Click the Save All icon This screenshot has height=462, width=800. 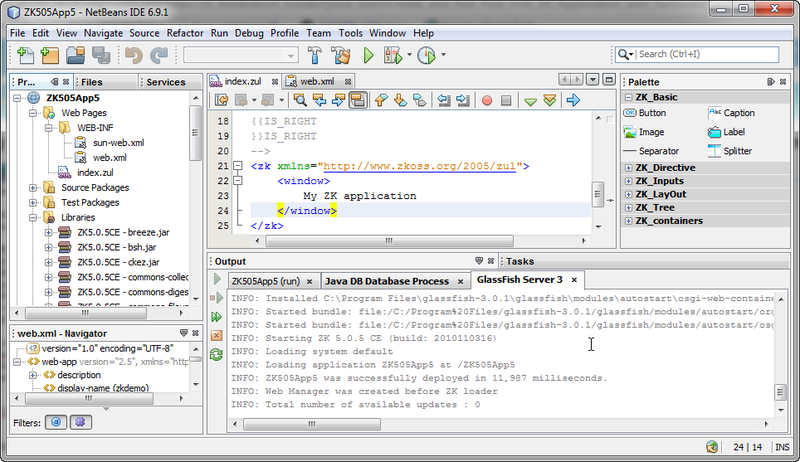(x=101, y=55)
